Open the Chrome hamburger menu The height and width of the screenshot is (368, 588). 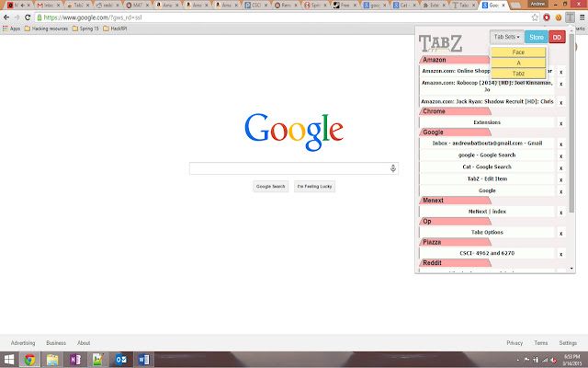(x=582, y=17)
